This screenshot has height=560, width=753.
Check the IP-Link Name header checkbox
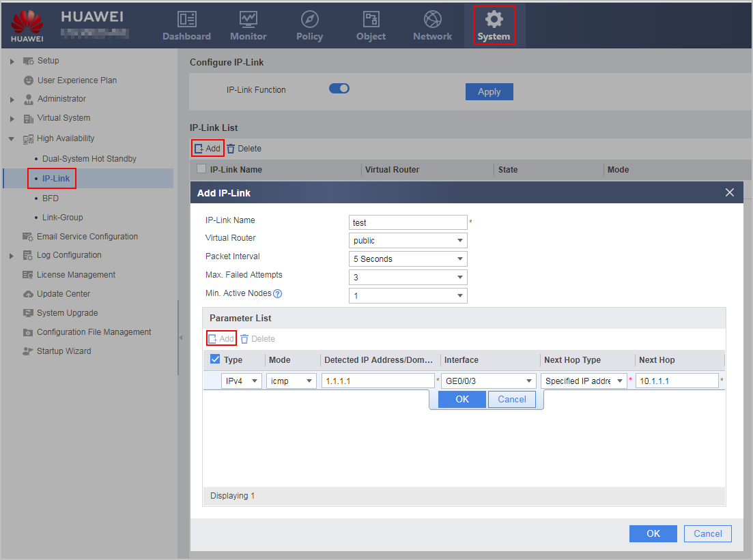(201, 169)
